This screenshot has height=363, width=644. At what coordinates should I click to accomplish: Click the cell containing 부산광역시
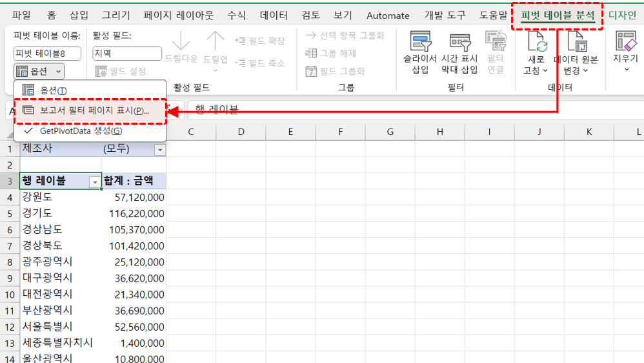click(x=61, y=311)
